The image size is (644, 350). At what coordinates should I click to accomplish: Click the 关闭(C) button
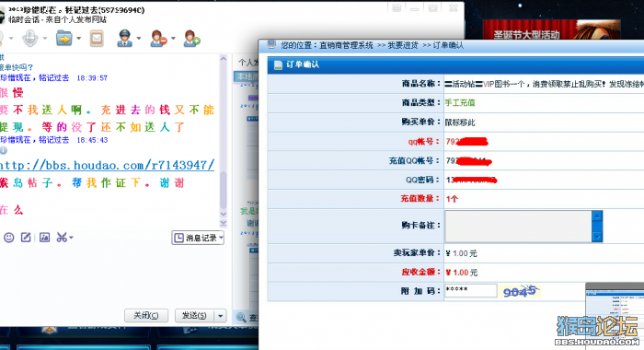[146, 315]
